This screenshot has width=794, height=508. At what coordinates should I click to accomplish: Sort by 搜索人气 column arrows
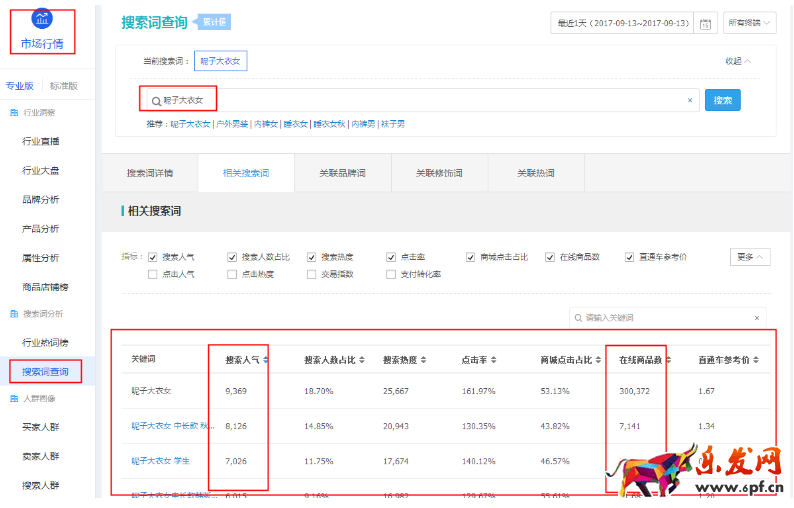point(264,360)
